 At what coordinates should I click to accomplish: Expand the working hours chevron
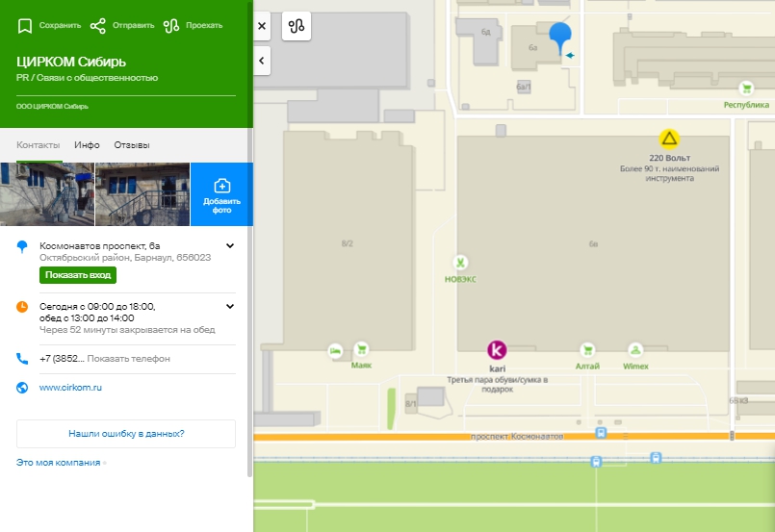[x=230, y=306]
